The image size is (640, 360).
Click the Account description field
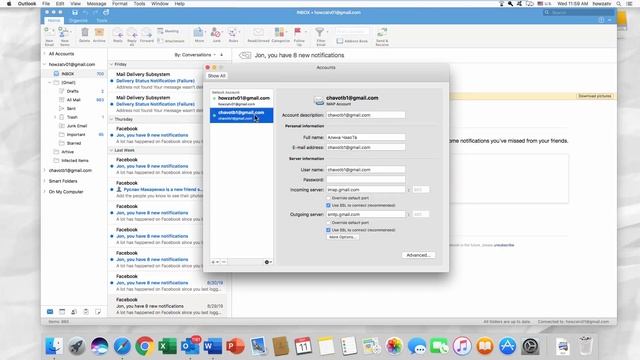click(x=366, y=115)
